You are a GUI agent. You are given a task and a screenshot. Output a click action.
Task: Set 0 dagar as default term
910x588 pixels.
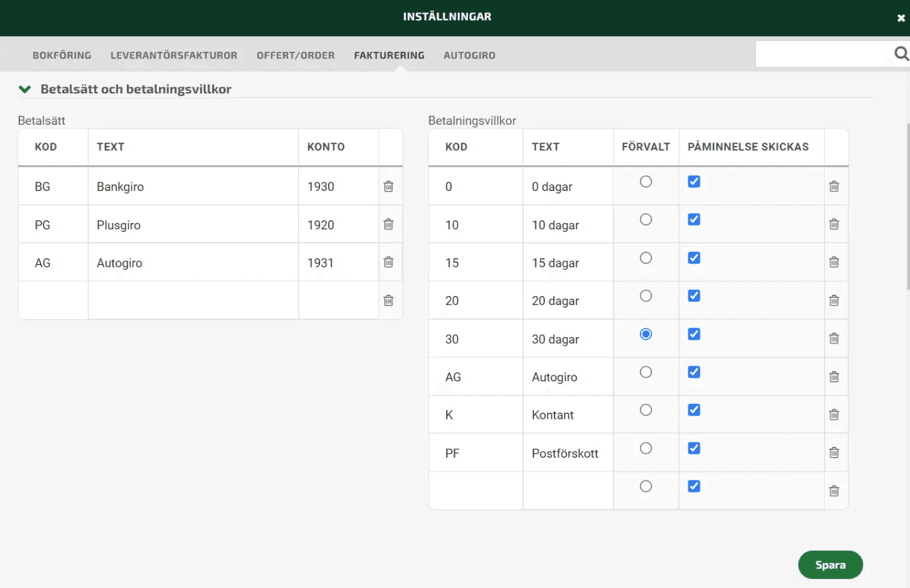click(x=646, y=181)
